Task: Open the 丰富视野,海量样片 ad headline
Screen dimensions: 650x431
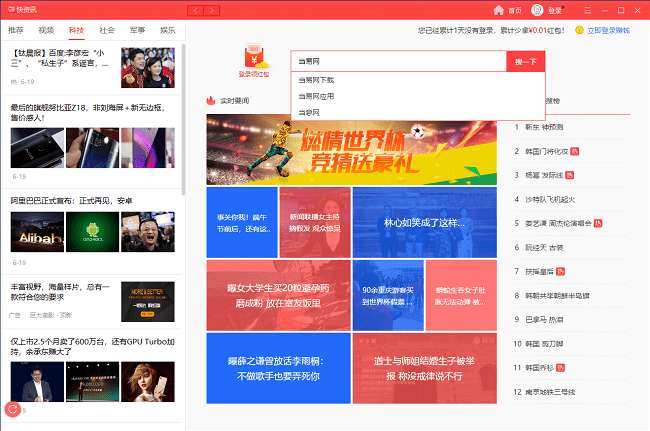Action: pos(60,292)
